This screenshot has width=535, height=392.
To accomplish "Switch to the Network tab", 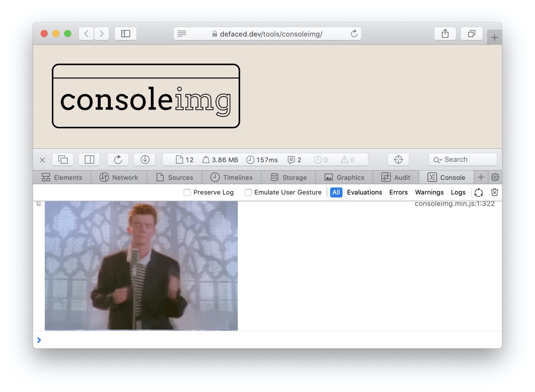I will coord(119,177).
